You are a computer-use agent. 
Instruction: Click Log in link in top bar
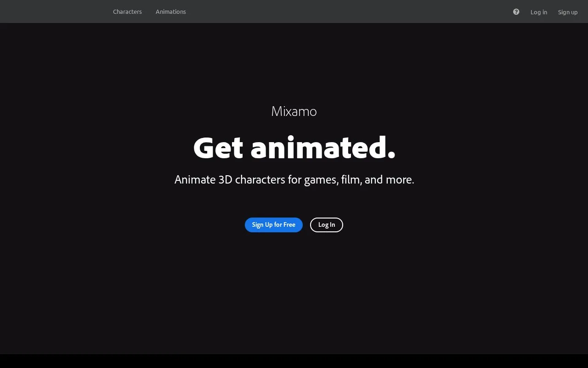[539, 12]
